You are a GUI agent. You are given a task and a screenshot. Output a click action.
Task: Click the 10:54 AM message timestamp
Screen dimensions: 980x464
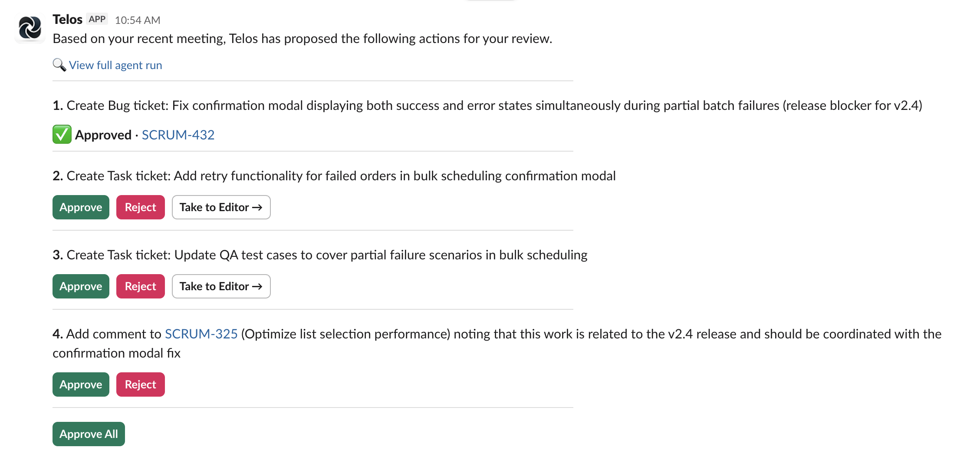pyautogui.click(x=138, y=20)
